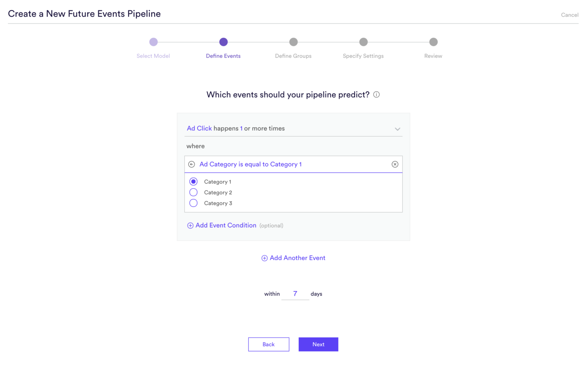Click the Define Events step label
The height and width of the screenshot is (384, 588).
click(x=223, y=56)
